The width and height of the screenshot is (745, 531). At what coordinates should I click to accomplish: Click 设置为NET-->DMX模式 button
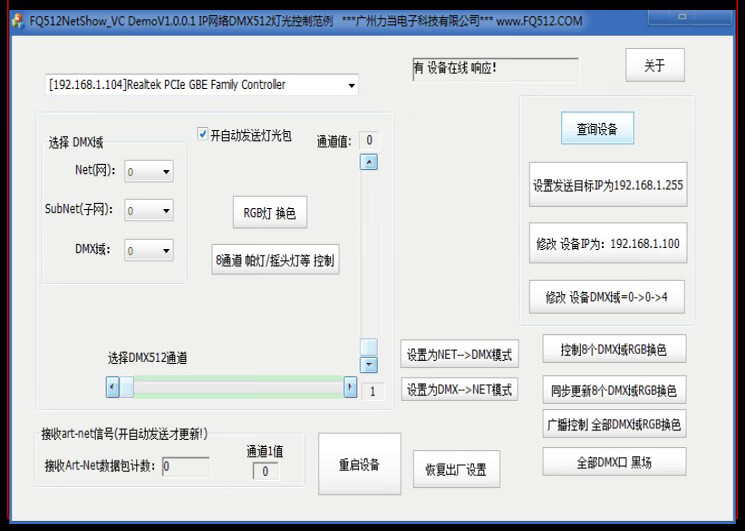tap(459, 355)
